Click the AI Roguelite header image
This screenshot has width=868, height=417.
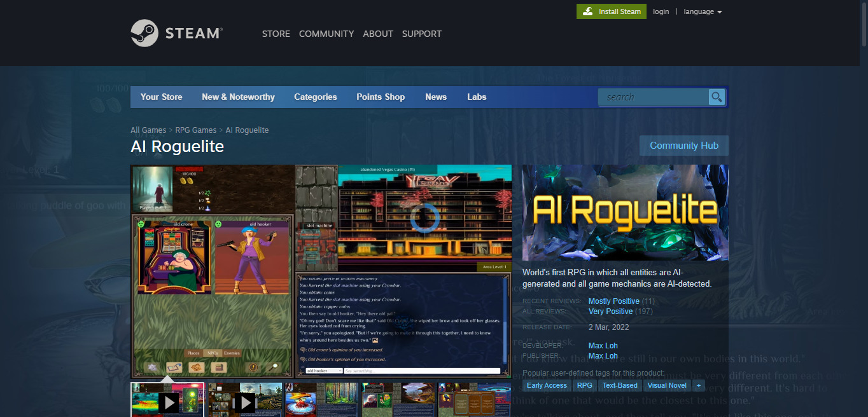click(x=626, y=213)
